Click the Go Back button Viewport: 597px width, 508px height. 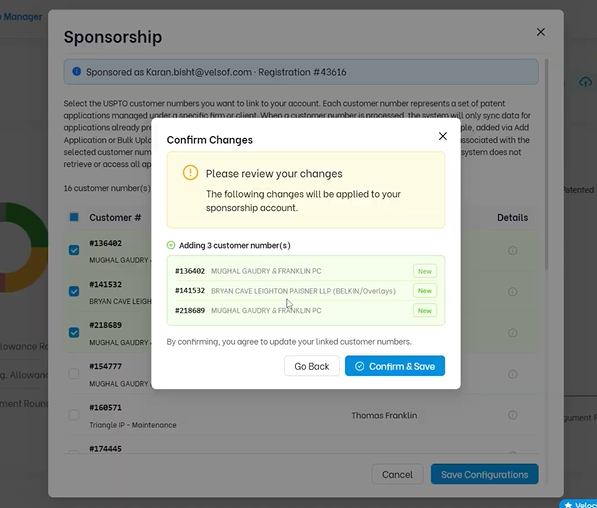(311, 366)
